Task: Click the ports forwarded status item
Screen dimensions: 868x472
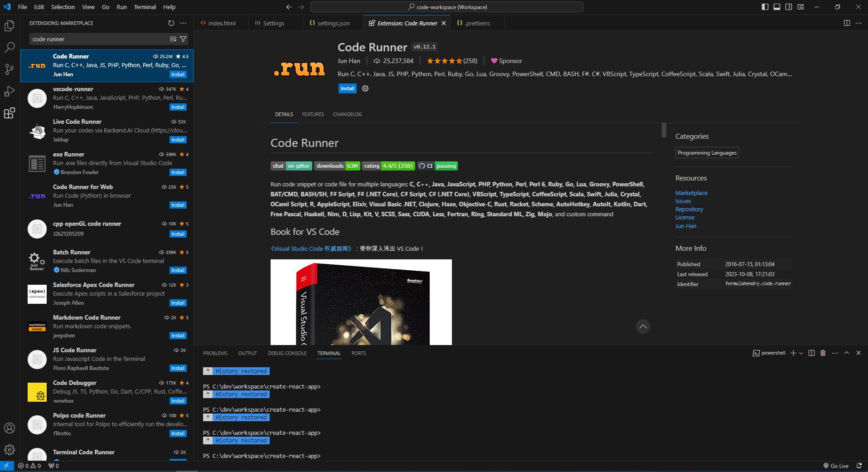Action: [x=54, y=466]
